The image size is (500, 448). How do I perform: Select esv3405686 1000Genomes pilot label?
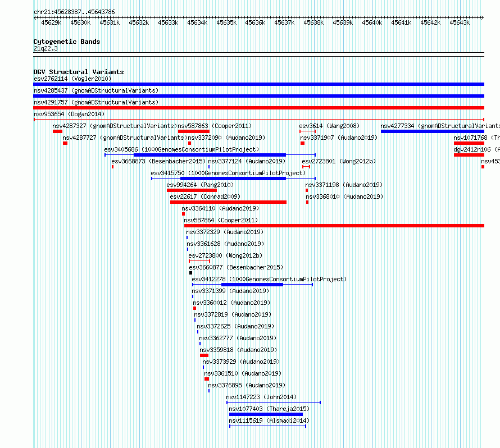(x=181, y=149)
